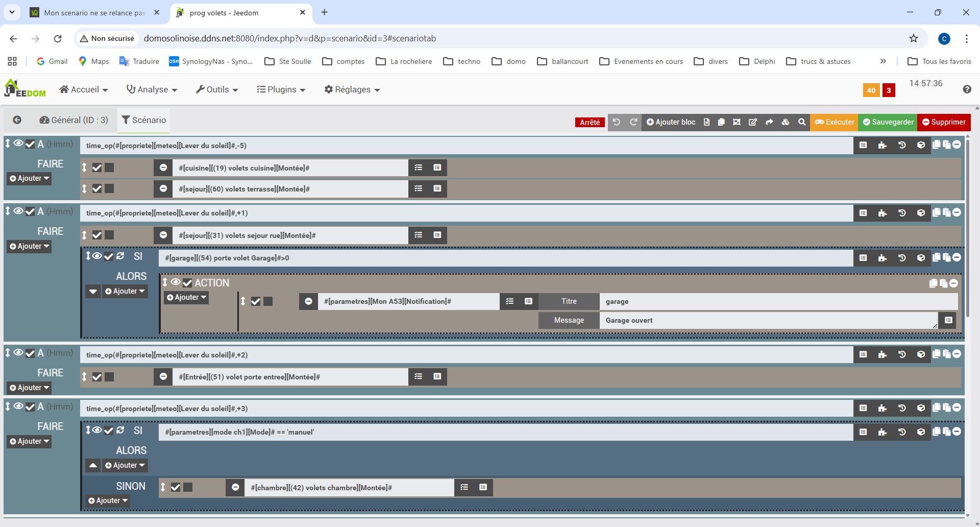The height and width of the screenshot is (527, 980).
Task: Click the undo arrow in scenario toolbar
Action: 617,122
